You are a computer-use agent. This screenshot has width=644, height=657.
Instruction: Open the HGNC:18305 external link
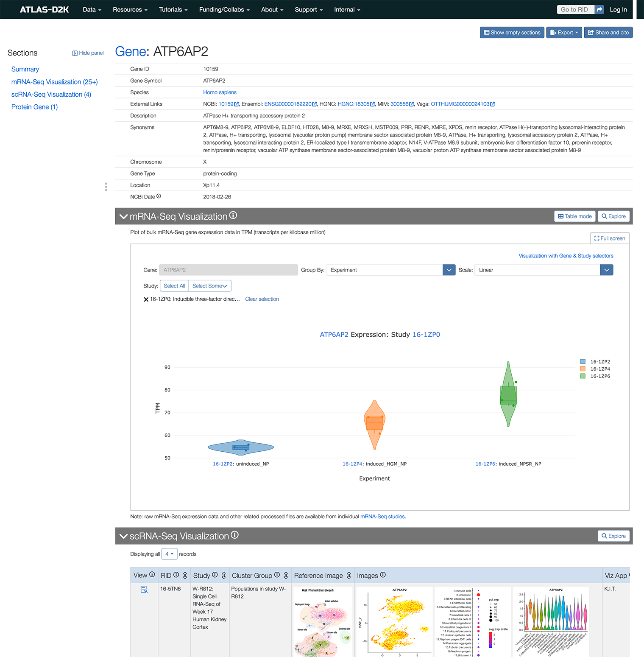point(356,104)
